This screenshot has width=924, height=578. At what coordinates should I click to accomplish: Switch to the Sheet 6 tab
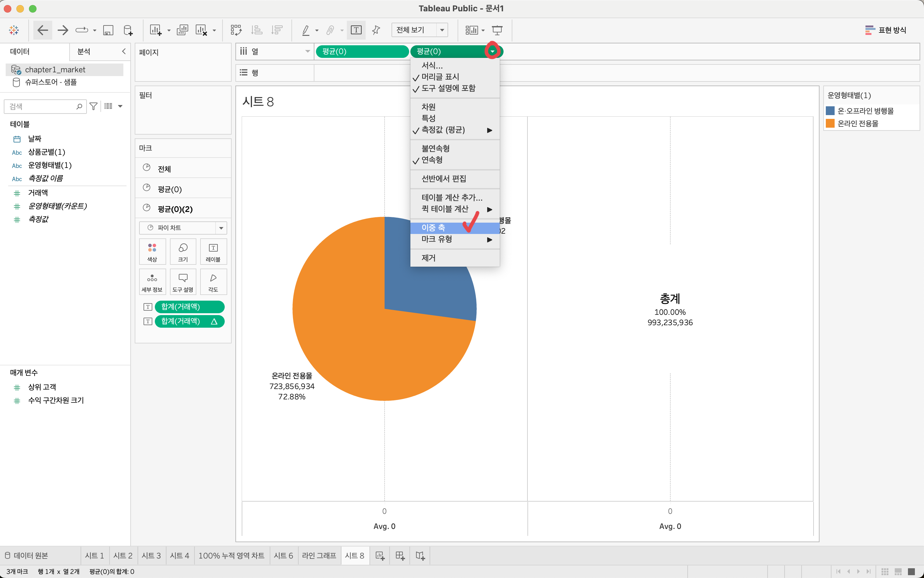(x=283, y=555)
